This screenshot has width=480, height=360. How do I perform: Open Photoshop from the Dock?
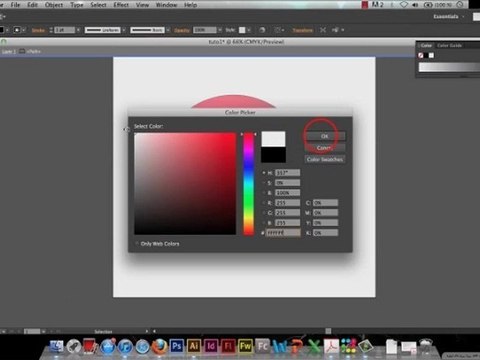[176, 346]
